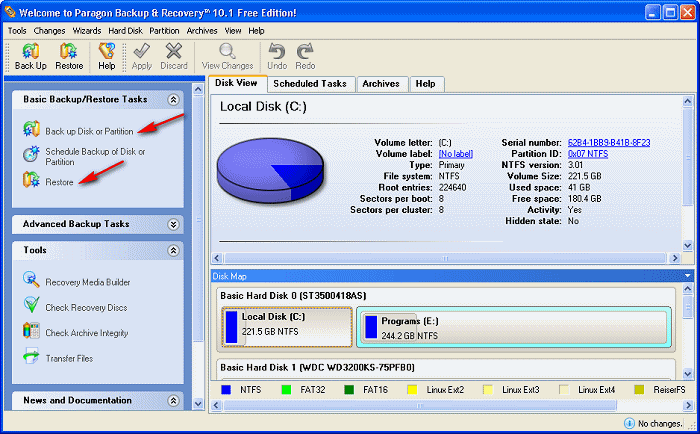Click legend horizontal scroll right arrow
700x434 pixels.
click(x=688, y=405)
